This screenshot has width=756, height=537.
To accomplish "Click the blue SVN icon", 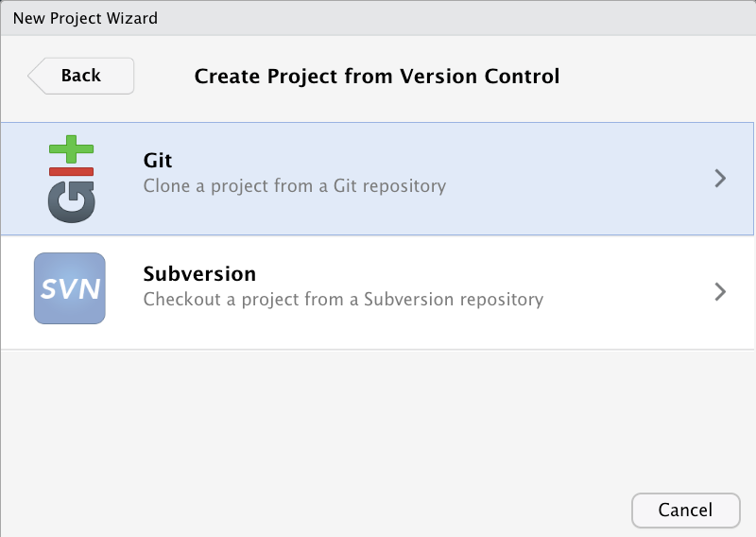I will [70, 288].
